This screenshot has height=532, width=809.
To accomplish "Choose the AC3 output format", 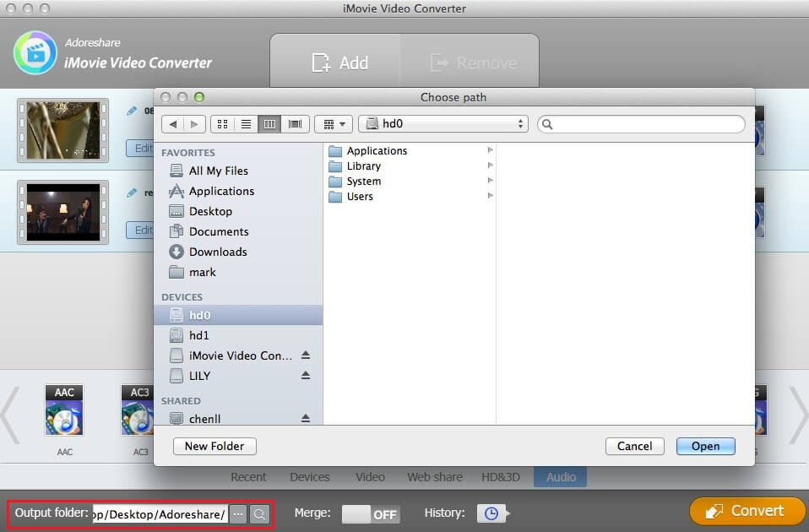I will click(138, 410).
